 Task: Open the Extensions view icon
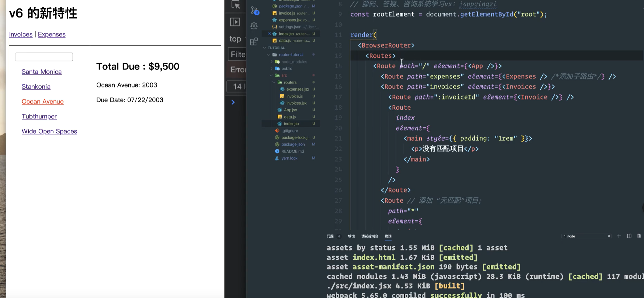click(x=254, y=41)
